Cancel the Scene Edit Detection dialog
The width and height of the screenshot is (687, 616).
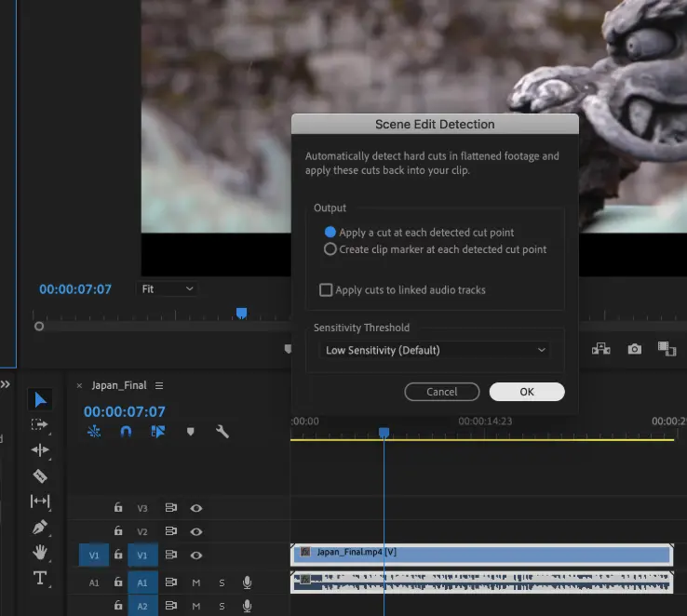pos(441,392)
